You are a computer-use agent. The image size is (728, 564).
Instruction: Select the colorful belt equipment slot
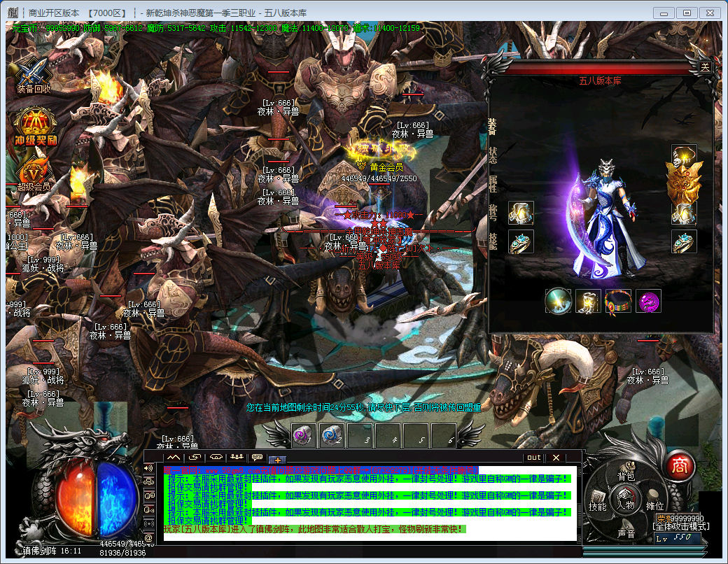618,301
